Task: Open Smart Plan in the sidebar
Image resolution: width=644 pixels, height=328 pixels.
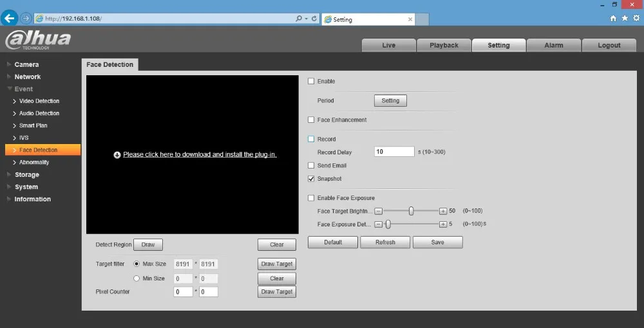Action: click(x=33, y=125)
